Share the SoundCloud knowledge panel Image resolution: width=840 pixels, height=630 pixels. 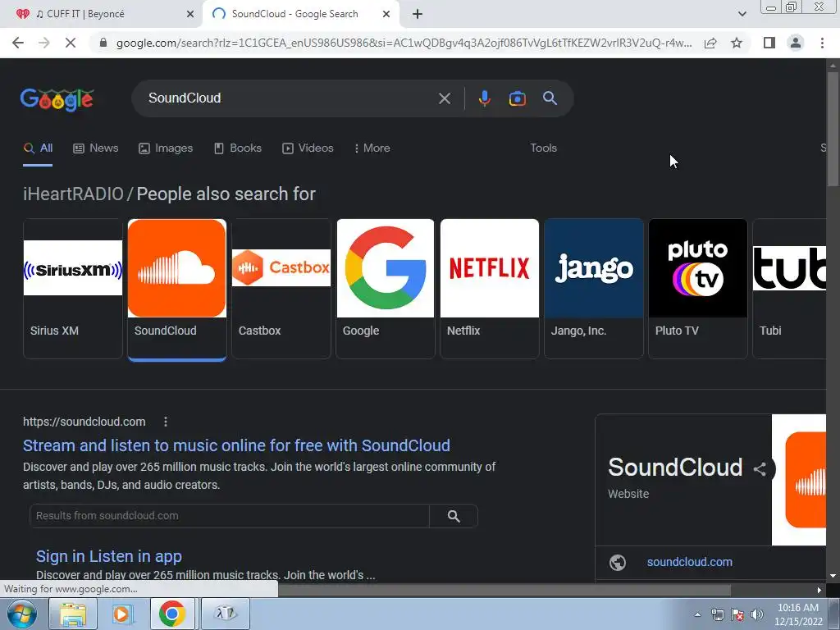tap(760, 469)
